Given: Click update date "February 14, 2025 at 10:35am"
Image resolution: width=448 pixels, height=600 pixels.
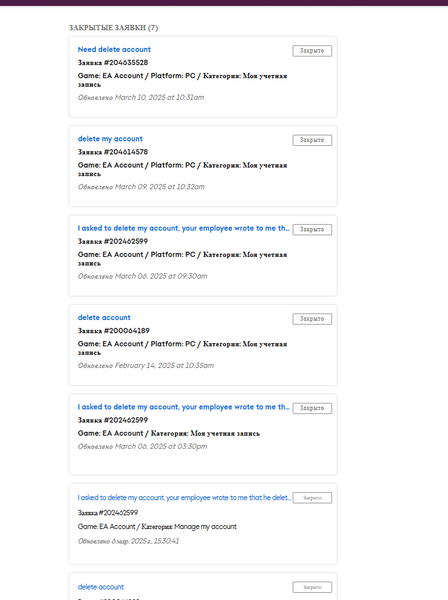Looking at the screenshot, I should point(165,366).
